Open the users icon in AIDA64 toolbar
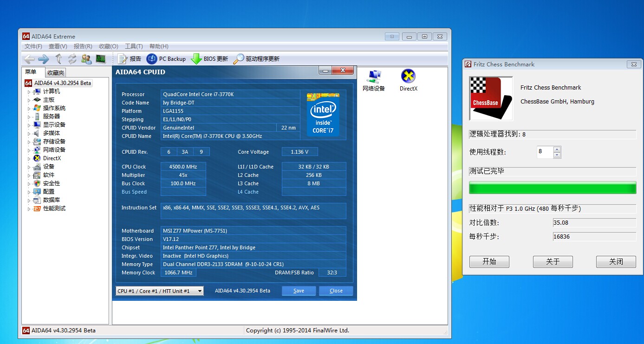This screenshot has width=644, height=344. [x=86, y=59]
